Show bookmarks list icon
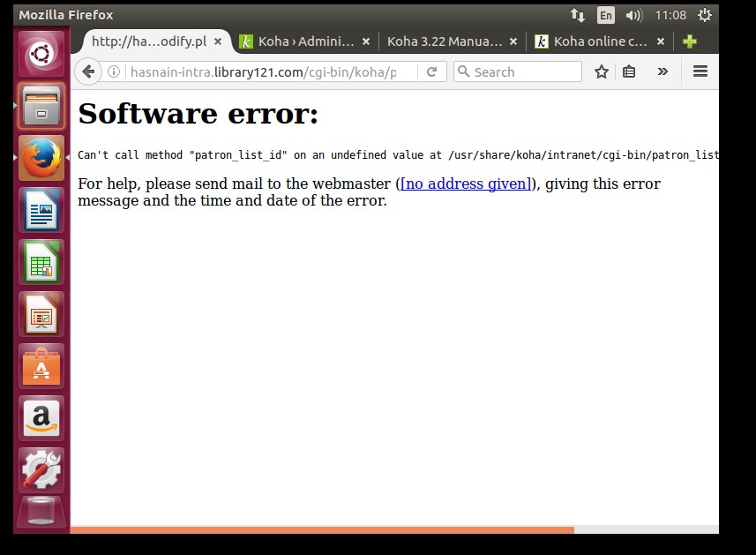Screen dimensions: 756x555 629,71
